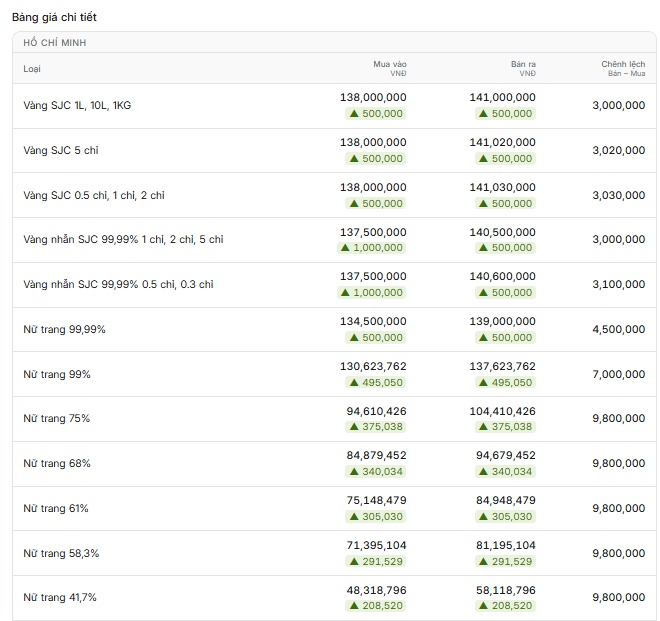Viewport: 660px width, 621px height.
Task: Click buy price 138,000,000 for Vàng SJC 1L
Action: coord(373,97)
